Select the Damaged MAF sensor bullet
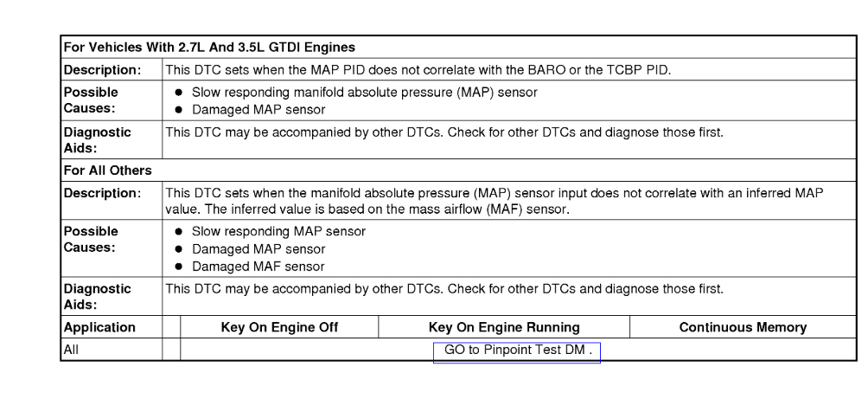Image resolution: width=868 pixels, height=412 pixels. (x=258, y=266)
